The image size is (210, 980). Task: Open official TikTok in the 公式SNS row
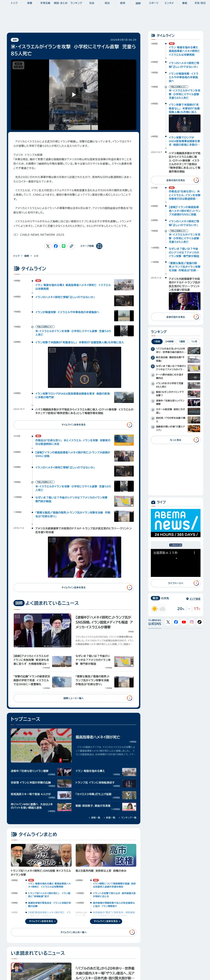tap(199, 622)
